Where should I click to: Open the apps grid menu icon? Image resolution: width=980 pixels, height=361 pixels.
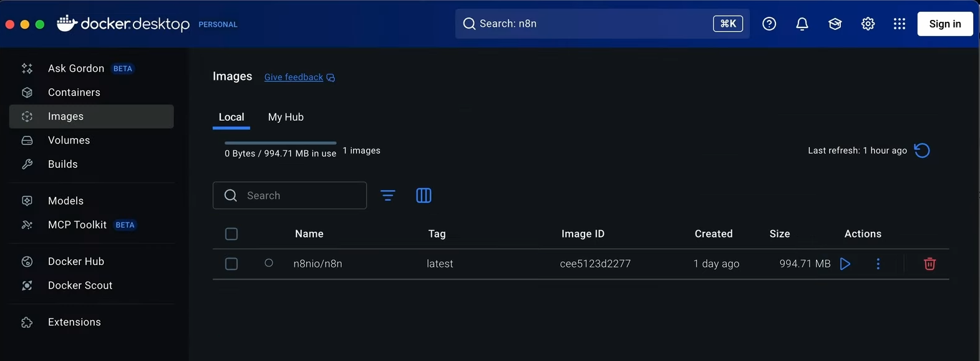(x=899, y=24)
